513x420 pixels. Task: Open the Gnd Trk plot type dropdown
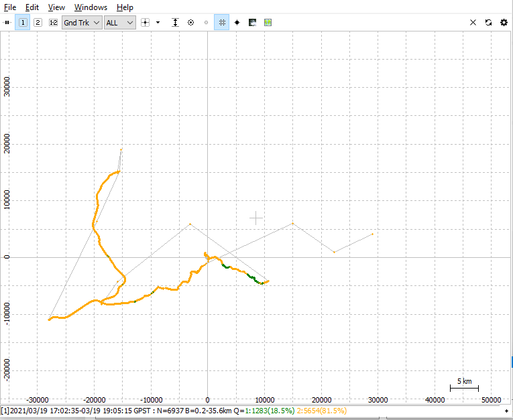click(x=82, y=23)
